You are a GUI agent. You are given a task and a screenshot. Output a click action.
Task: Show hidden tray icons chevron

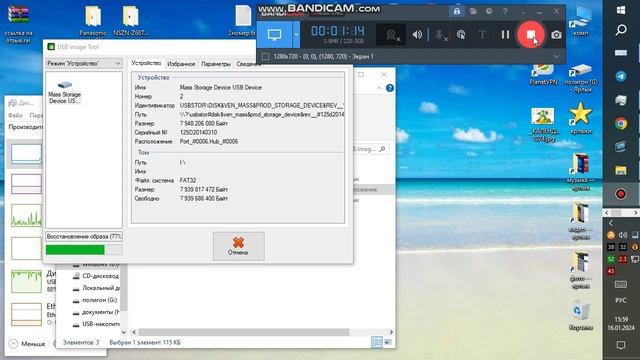(611, 223)
